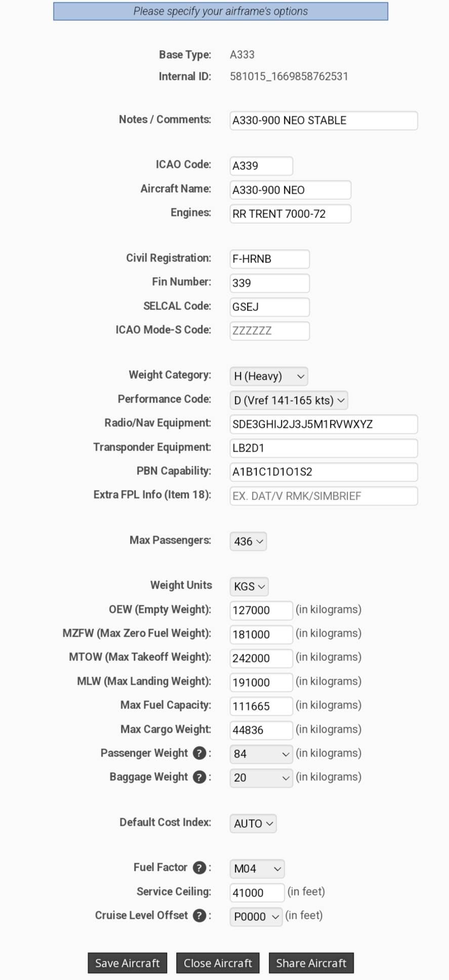Viewport: 449px width, 980px height.
Task: Open the Max Passengers dropdown
Action: tap(248, 542)
